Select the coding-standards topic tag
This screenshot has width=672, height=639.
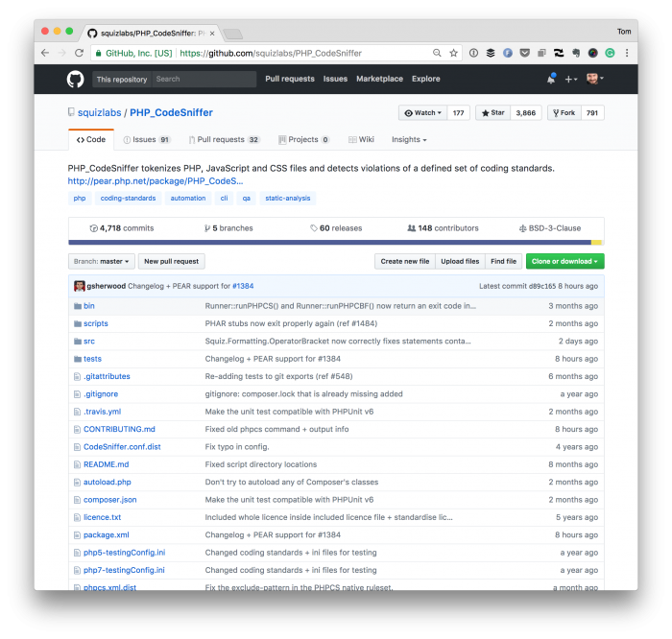pos(128,199)
